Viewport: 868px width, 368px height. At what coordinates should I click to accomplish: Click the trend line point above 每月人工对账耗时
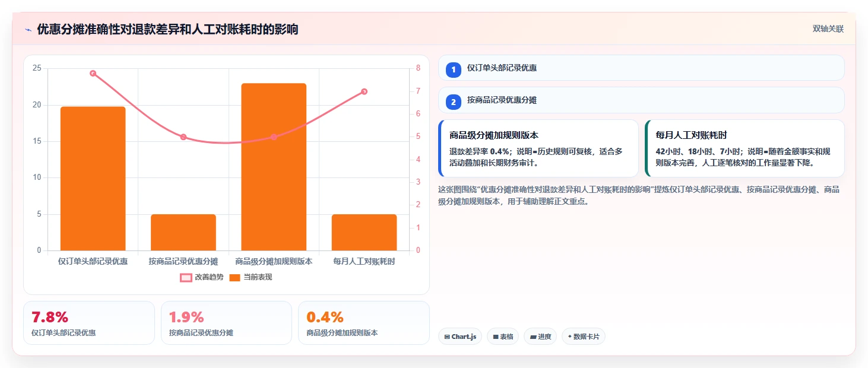pyautogui.click(x=364, y=91)
